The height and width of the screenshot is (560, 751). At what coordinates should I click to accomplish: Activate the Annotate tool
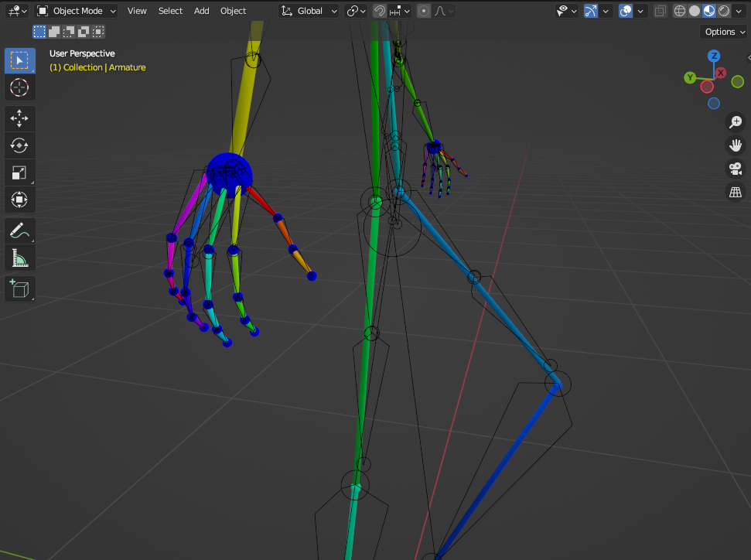click(x=19, y=230)
